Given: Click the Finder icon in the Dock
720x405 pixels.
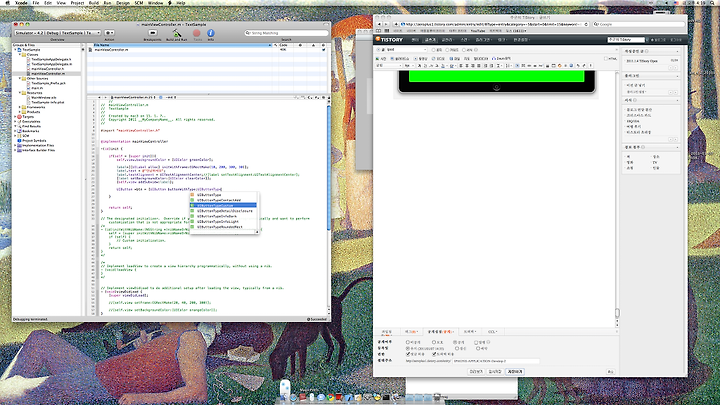Looking at the screenshot, I should pyautogui.click(x=284, y=397).
